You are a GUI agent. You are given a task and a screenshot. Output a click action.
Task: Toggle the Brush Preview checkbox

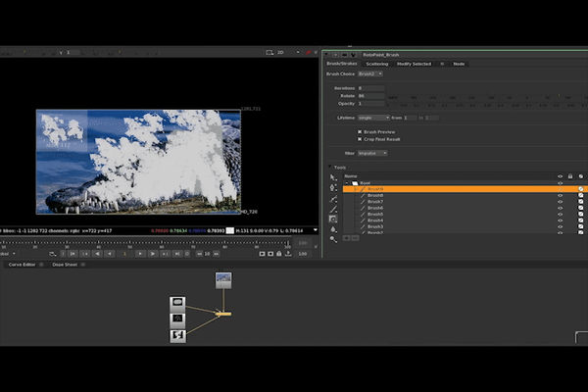click(361, 131)
